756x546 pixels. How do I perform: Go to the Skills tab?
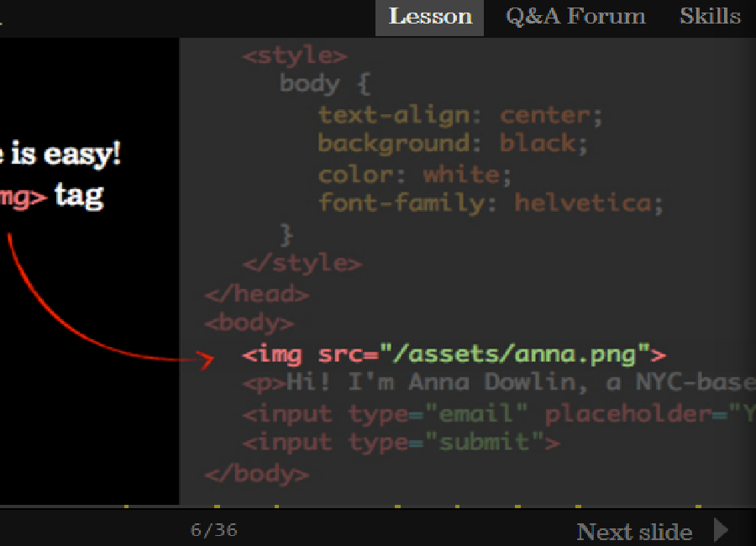tap(710, 17)
